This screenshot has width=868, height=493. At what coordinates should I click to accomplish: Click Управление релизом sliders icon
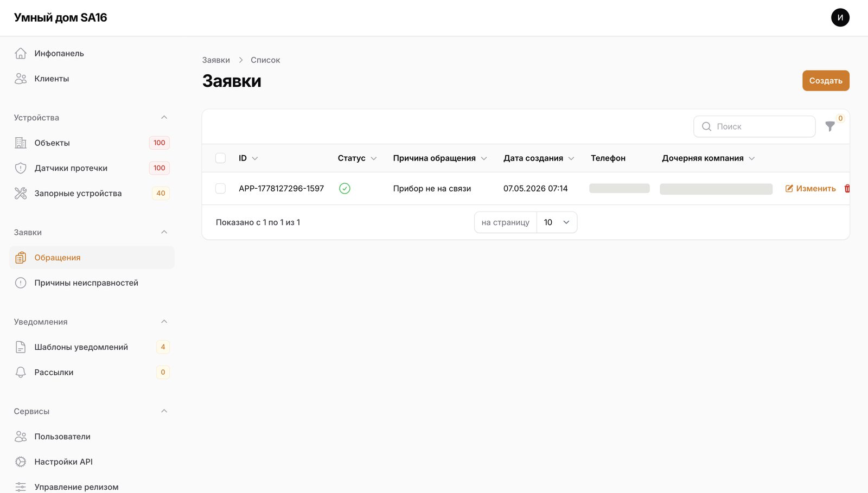point(21,487)
